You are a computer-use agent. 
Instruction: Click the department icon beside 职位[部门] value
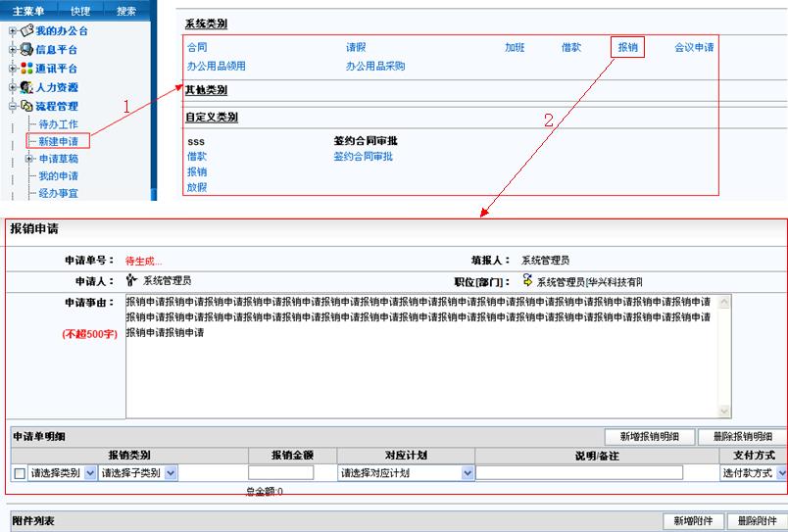click(x=527, y=280)
